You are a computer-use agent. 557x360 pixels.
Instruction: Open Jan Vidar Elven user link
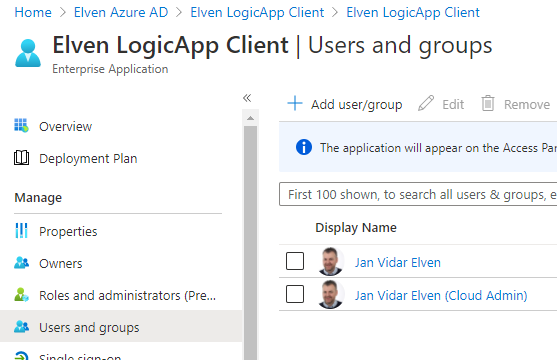(x=398, y=262)
